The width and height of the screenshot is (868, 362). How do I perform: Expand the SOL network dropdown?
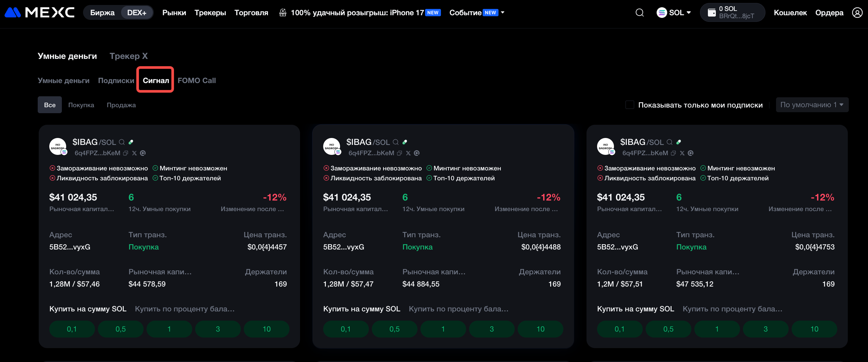(673, 13)
